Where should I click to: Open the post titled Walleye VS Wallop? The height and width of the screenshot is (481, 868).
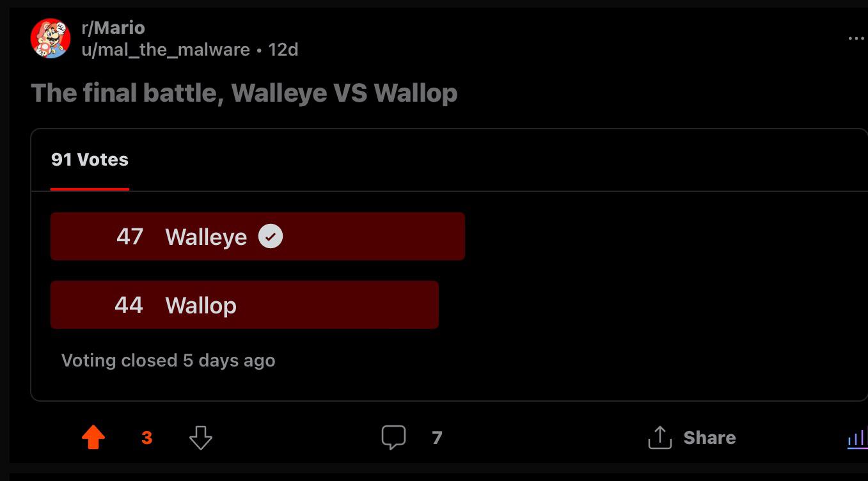244,93
